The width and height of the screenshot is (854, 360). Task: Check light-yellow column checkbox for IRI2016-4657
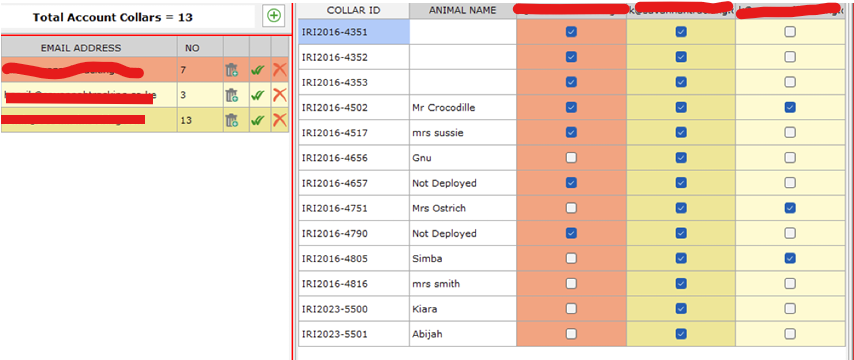pyautogui.click(x=790, y=183)
